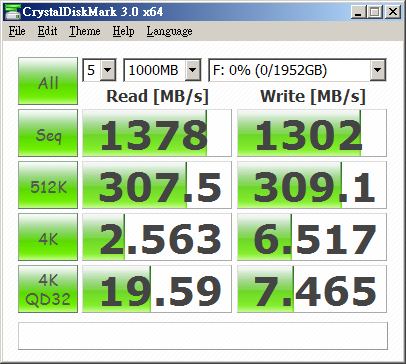This screenshot has width=406, height=364.
Task: Start the Seq benchmark test
Action: tap(48, 133)
